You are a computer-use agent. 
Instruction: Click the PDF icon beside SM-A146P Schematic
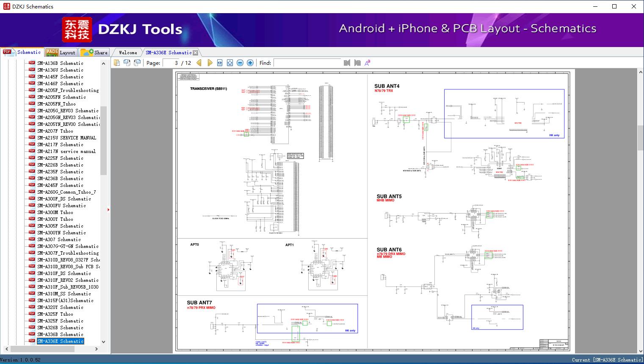[x=32, y=83]
